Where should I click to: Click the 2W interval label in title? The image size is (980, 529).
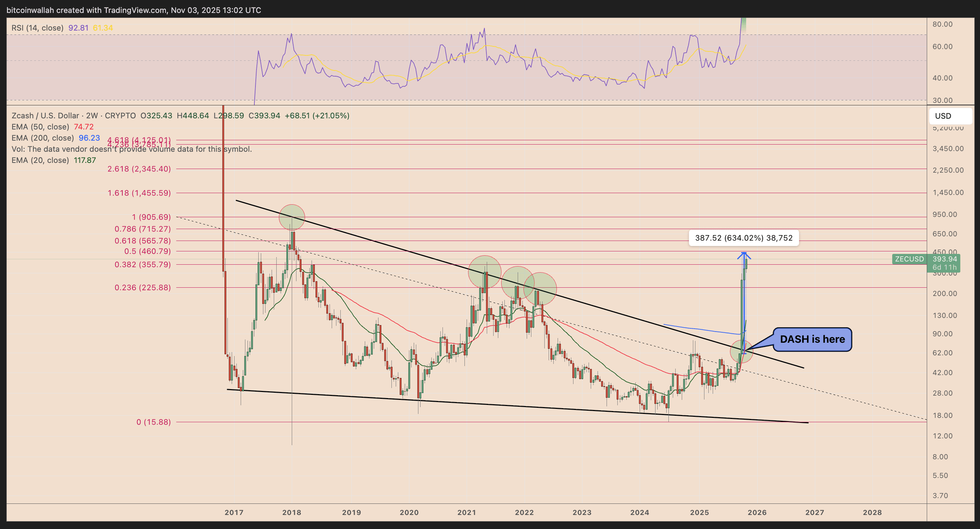coord(92,115)
